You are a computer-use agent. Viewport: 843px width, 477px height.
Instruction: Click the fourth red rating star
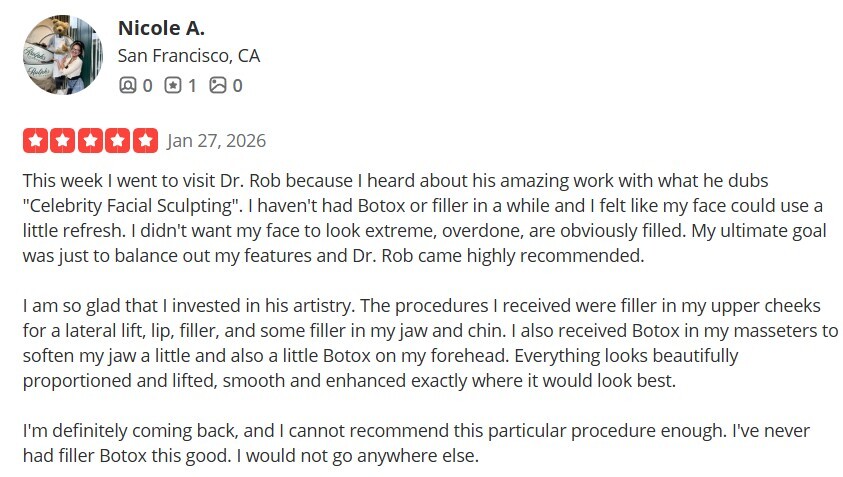click(118, 140)
